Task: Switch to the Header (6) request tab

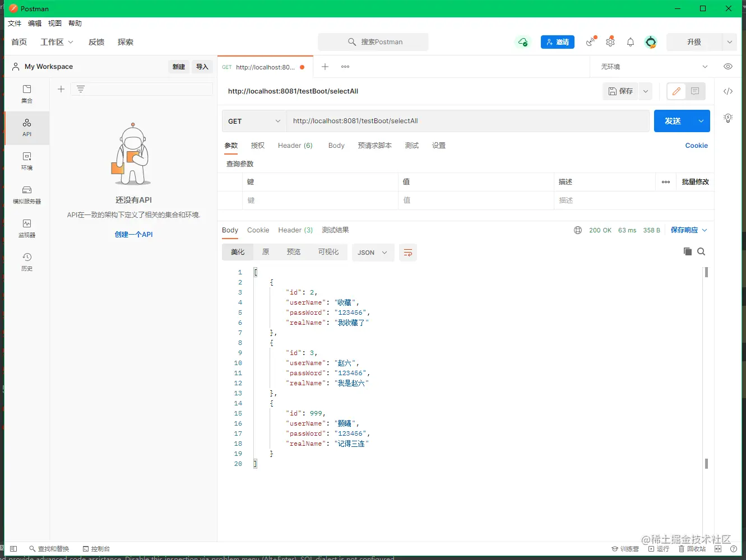Action: click(x=295, y=146)
